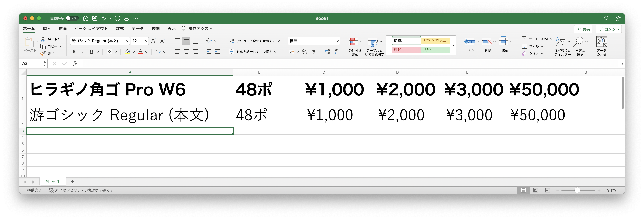Click the コメント comments button
The height and width of the screenshot is (219, 644).
pyautogui.click(x=609, y=29)
